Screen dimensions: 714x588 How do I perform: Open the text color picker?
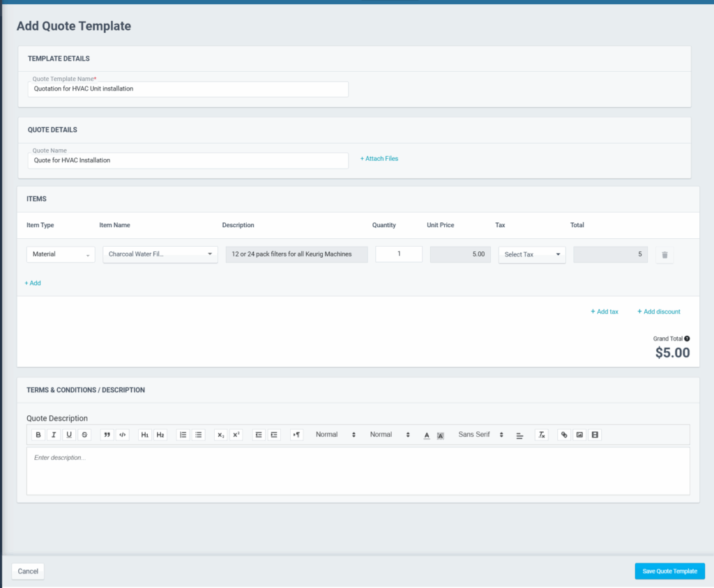tap(427, 435)
